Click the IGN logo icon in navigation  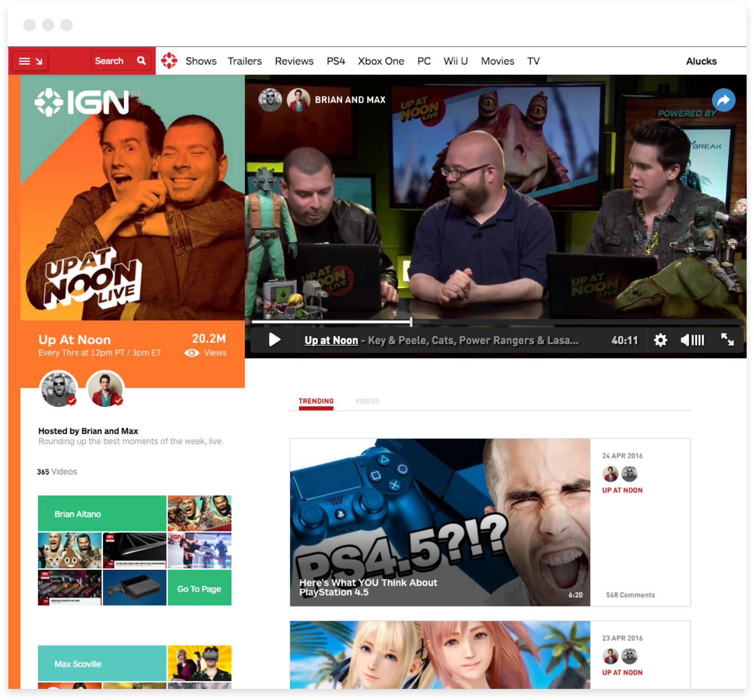pyautogui.click(x=169, y=60)
